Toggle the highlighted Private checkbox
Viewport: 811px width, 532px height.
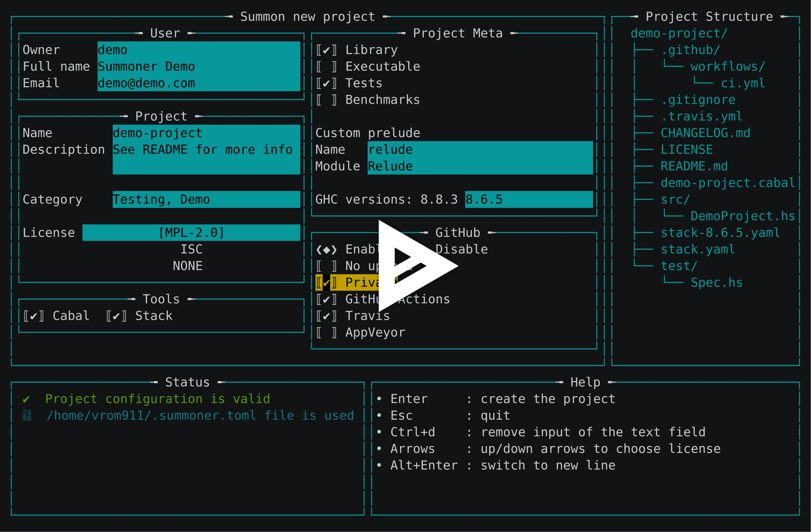326,283
